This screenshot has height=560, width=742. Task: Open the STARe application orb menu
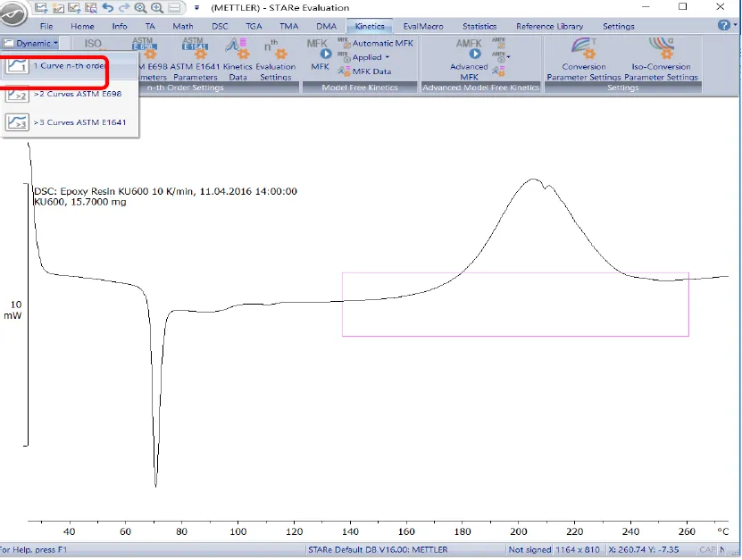(13, 13)
